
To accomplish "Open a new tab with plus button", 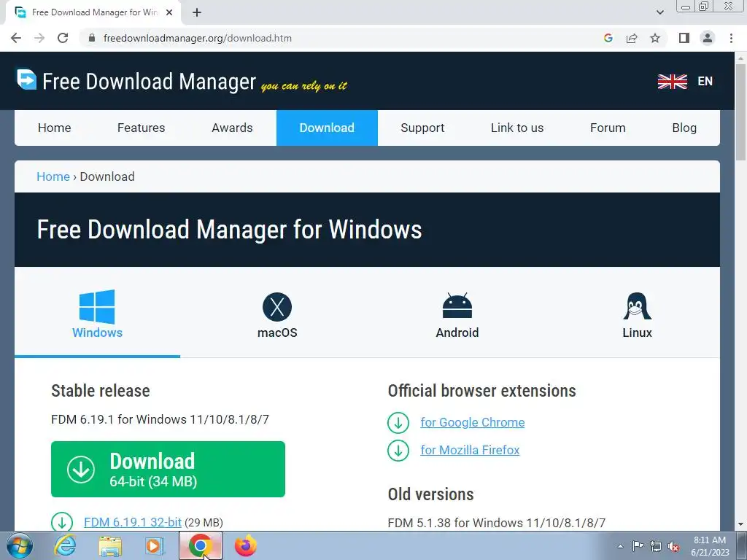I will pos(197,12).
